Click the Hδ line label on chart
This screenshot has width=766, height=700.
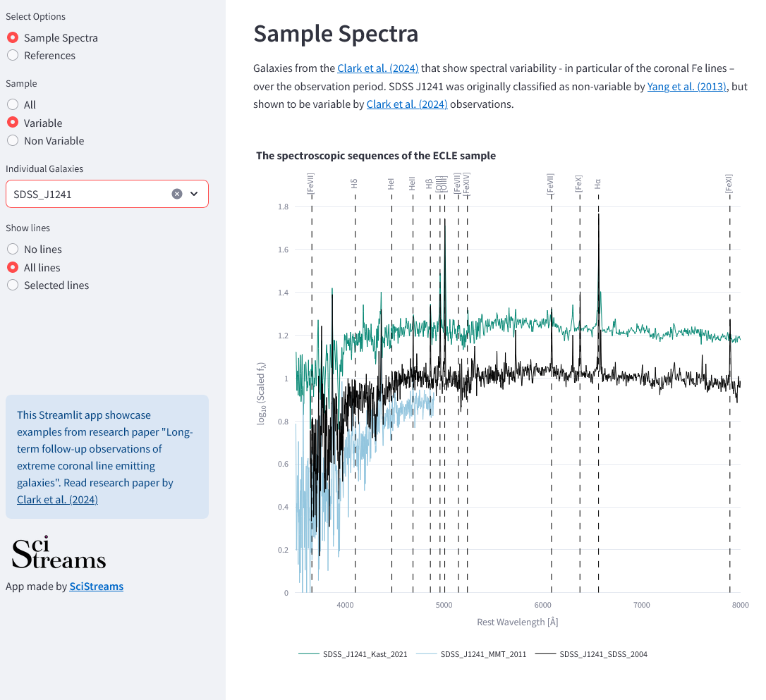pos(354,184)
